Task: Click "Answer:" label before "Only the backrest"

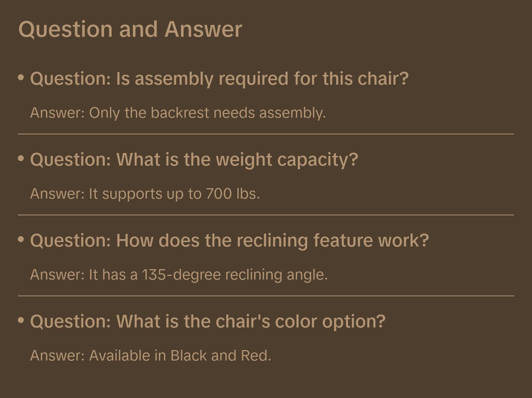Action: pos(57,113)
